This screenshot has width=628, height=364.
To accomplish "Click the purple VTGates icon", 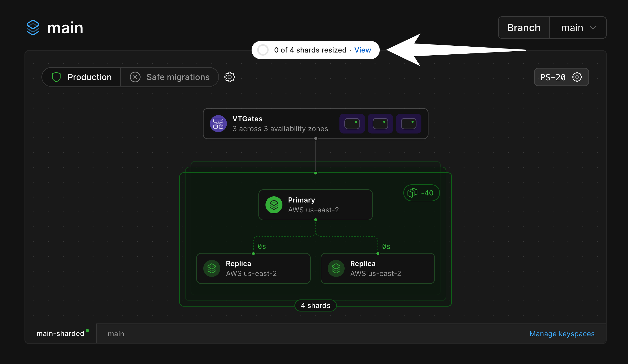I will [218, 124].
